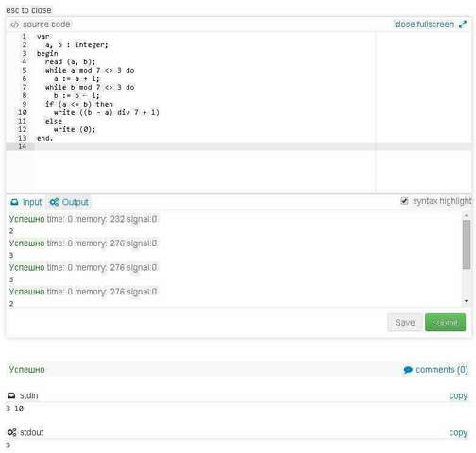Click the stdin tray icon

tap(11, 395)
